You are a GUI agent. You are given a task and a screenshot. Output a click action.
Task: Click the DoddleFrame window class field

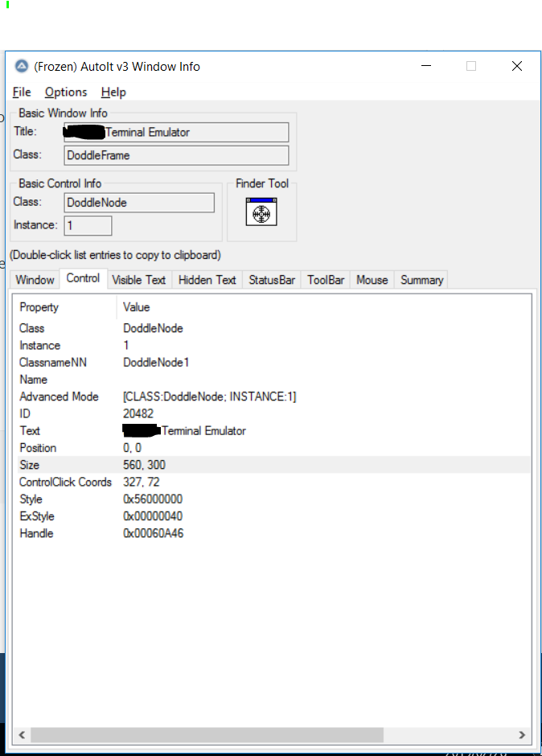coord(176,155)
